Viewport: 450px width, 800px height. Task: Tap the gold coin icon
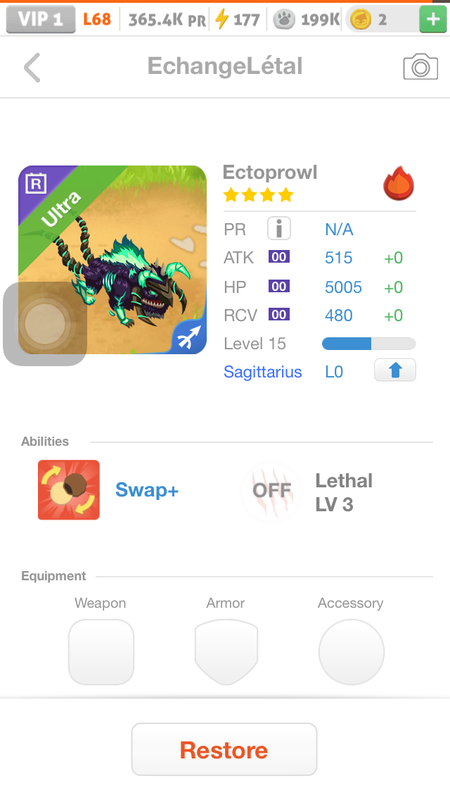[x=361, y=20]
